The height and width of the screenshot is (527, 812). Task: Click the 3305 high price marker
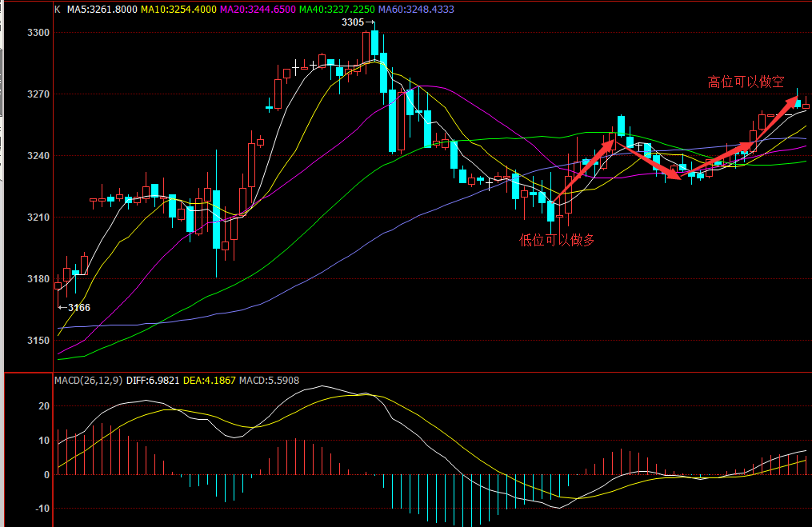pyautogui.click(x=358, y=22)
